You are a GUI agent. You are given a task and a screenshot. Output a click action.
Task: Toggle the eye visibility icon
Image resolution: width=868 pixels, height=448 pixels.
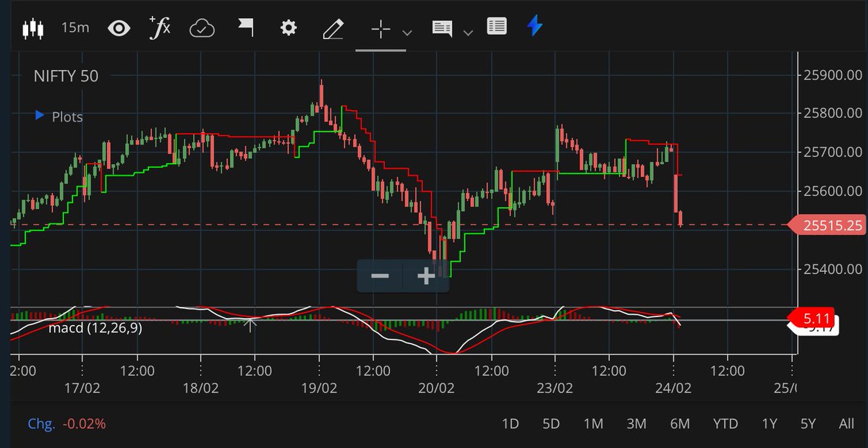point(119,28)
